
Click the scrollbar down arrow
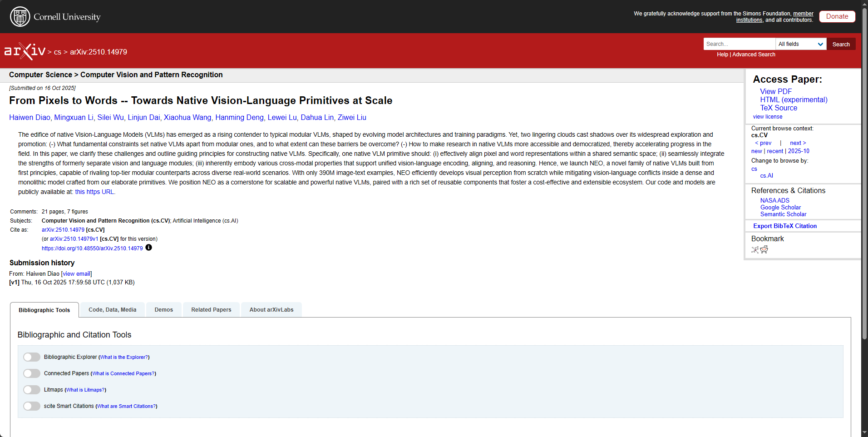[x=864, y=433]
